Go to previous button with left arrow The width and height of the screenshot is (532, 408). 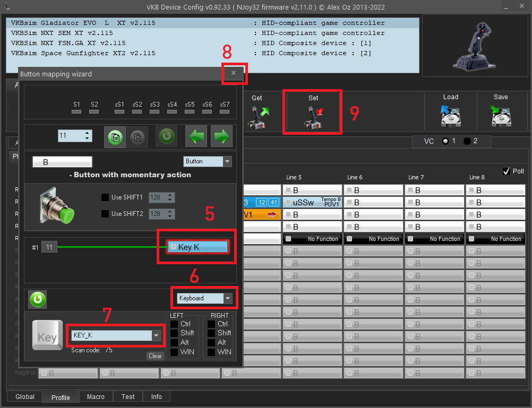[x=196, y=136]
